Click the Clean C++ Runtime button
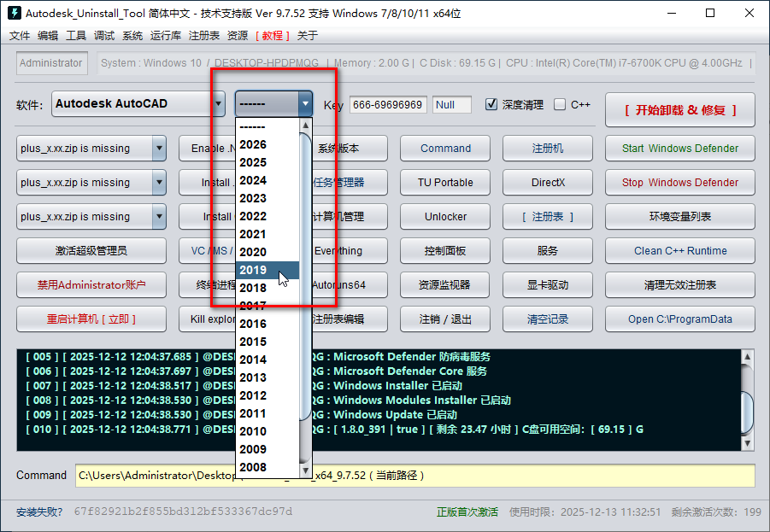 pos(679,251)
